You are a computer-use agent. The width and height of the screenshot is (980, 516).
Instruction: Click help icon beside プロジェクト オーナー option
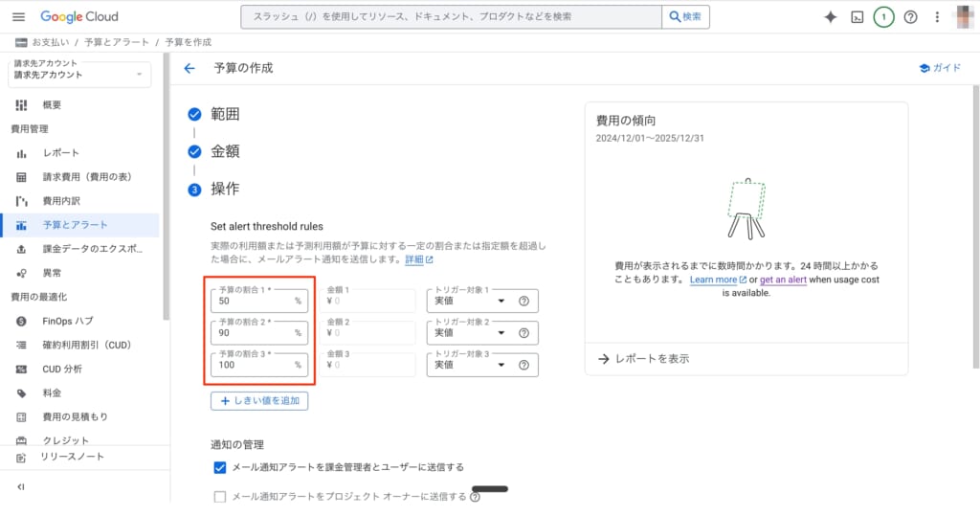pos(475,497)
